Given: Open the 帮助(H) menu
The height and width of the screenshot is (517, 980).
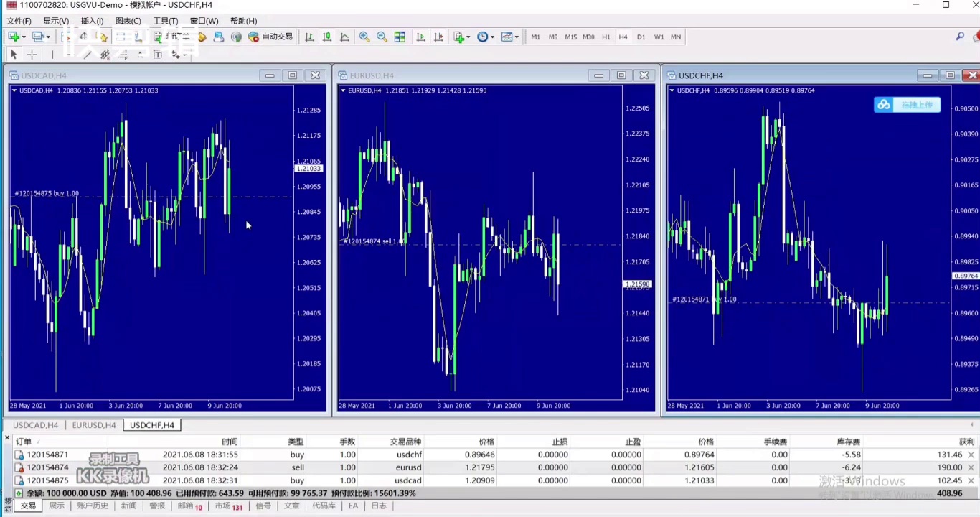Looking at the screenshot, I should [244, 21].
